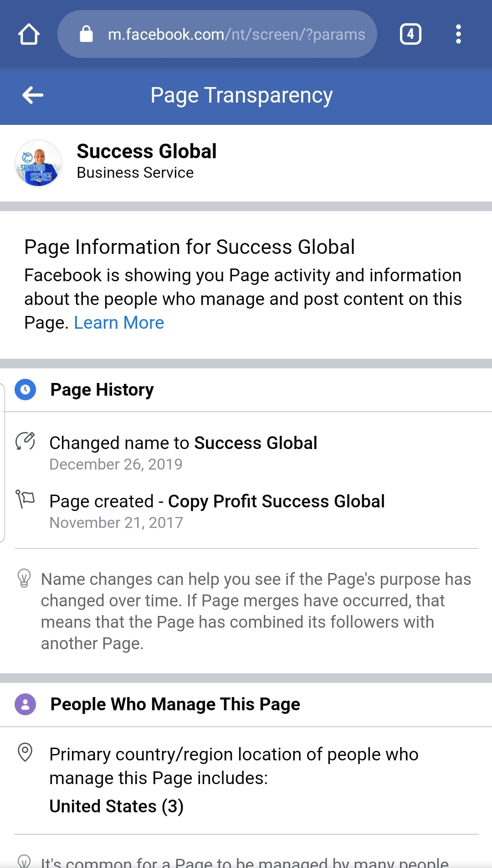The width and height of the screenshot is (492, 868).
Task: Open the browser three-dot overflow menu
Action: point(458,34)
